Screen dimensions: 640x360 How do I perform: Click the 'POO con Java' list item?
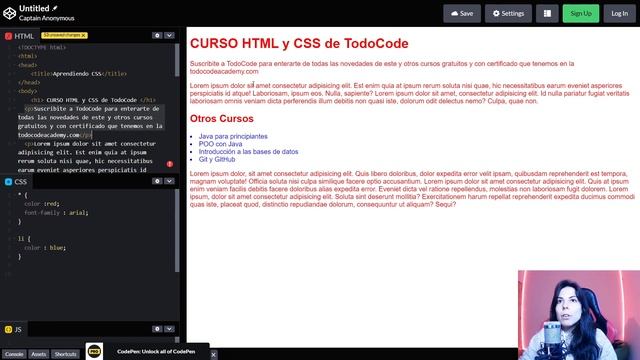tap(220, 144)
